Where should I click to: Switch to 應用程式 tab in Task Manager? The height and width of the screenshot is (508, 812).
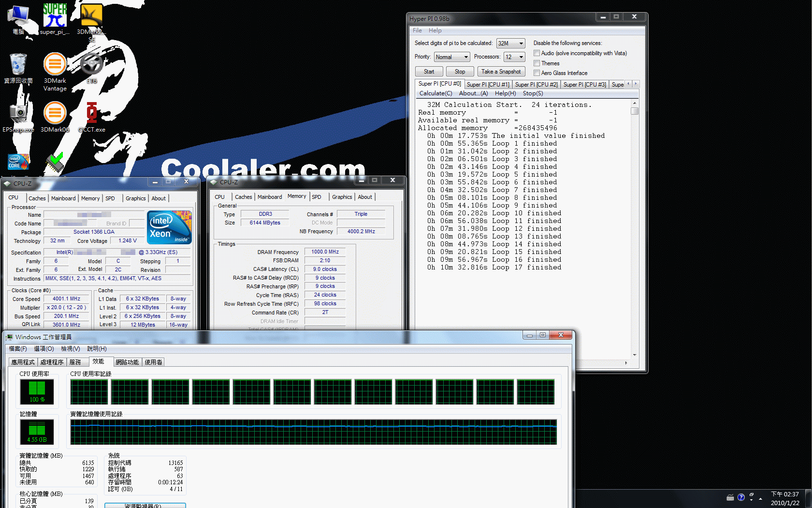point(23,362)
